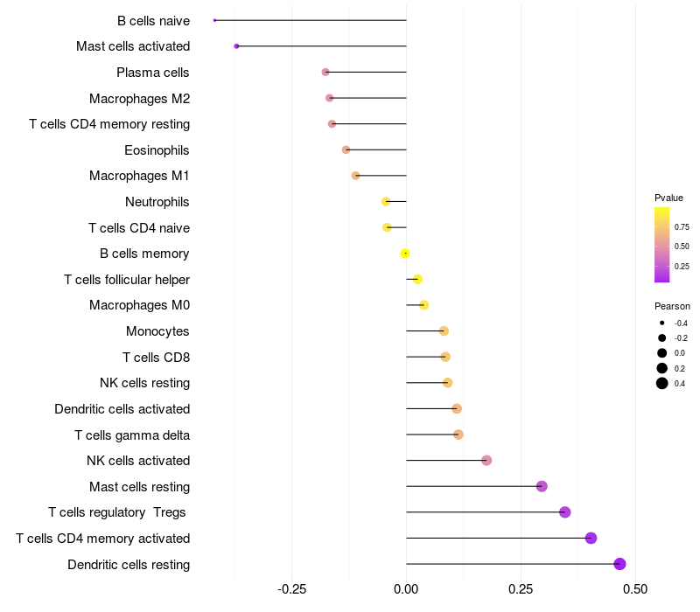Click the Pvalue color gradient bar
The image size is (700, 612).
661,245
